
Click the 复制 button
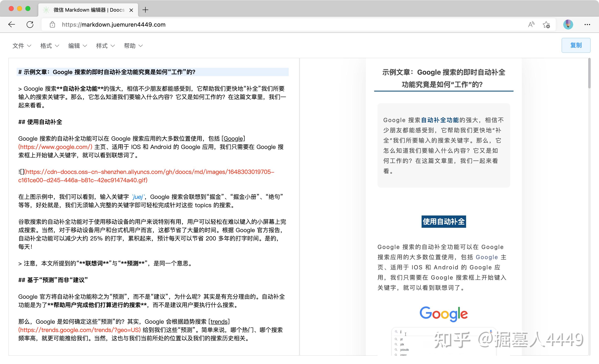pyautogui.click(x=576, y=45)
